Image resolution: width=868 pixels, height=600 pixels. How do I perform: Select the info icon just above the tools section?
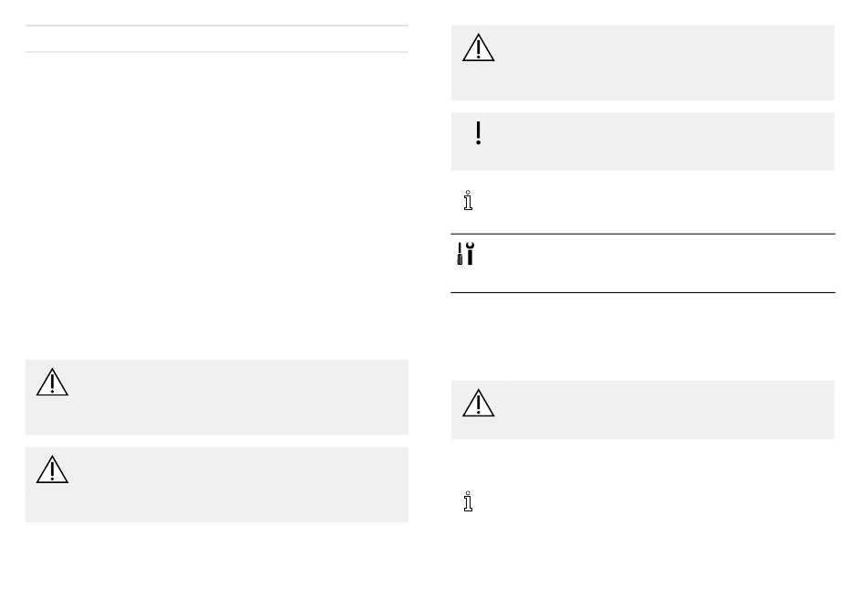pyautogui.click(x=469, y=200)
